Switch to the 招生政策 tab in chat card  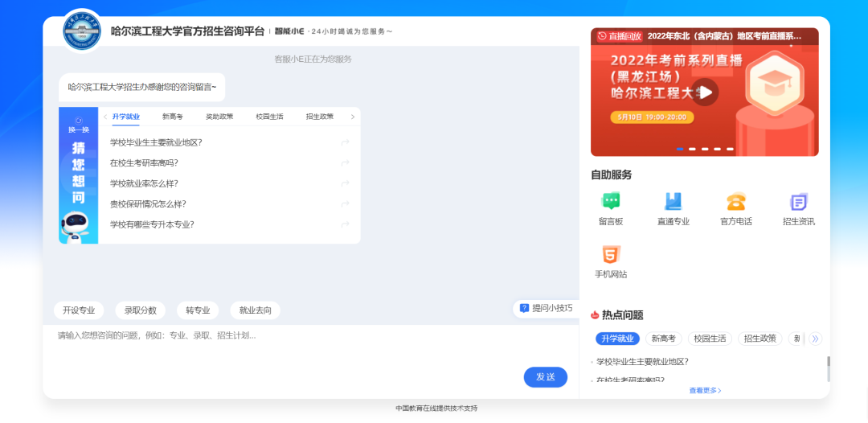319,117
